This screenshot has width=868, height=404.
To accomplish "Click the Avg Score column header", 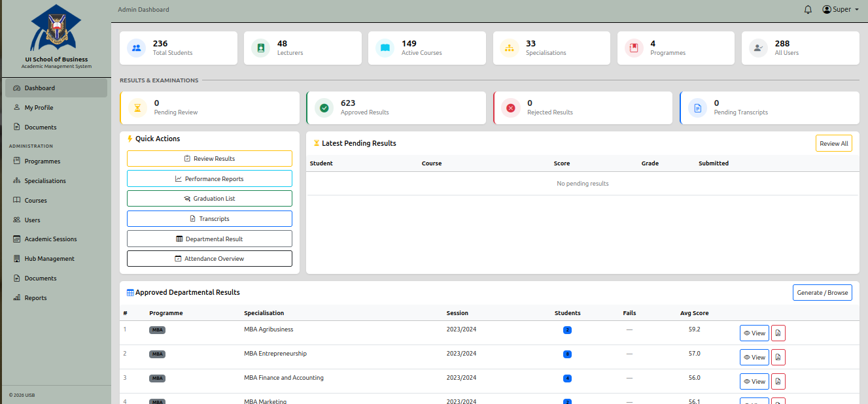I will click(694, 313).
